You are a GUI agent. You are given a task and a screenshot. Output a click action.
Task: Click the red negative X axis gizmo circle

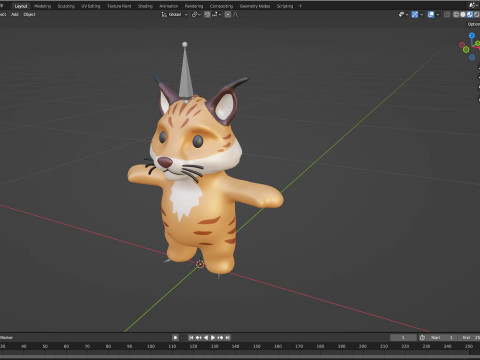click(x=462, y=45)
